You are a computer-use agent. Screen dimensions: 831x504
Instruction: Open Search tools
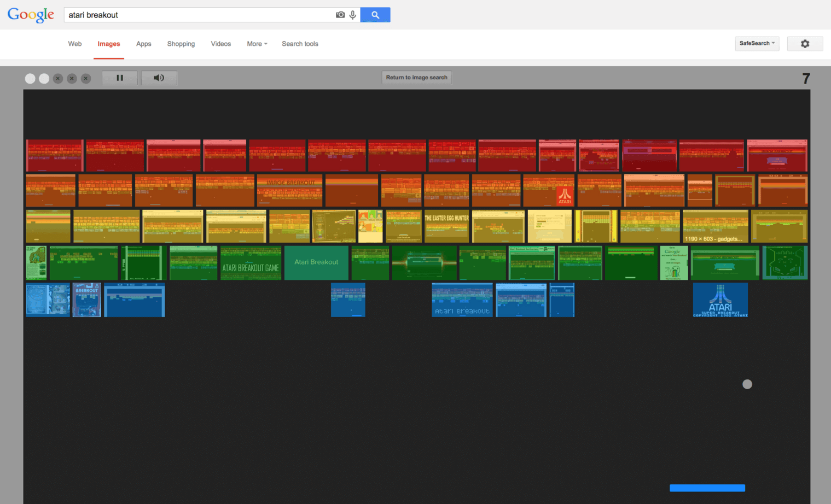(x=300, y=44)
